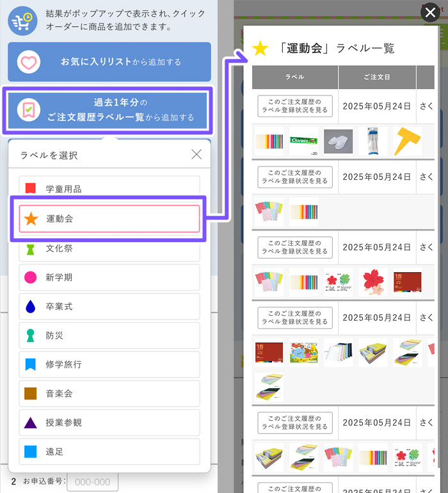The height and width of the screenshot is (493, 448).
Task: Click the お申込番号 input field
Action: 92,481
